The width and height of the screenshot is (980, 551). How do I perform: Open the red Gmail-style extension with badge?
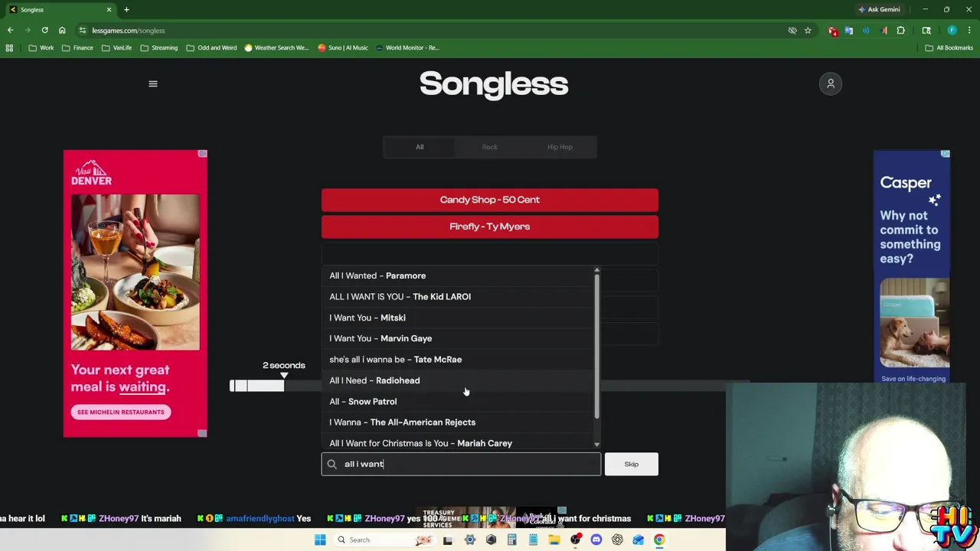(x=832, y=31)
